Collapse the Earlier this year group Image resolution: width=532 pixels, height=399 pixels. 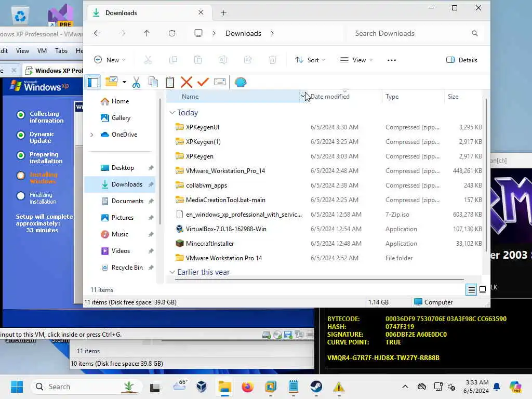pos(172,272)
